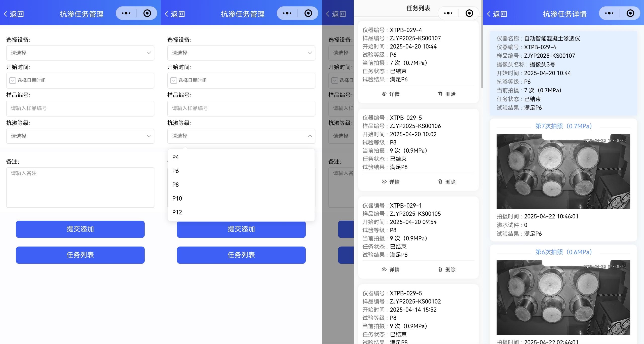The image size is (644, 344).
Task: Select P6 from the permeability grade list
Action: pyautogui.click(x=175, y=171)
